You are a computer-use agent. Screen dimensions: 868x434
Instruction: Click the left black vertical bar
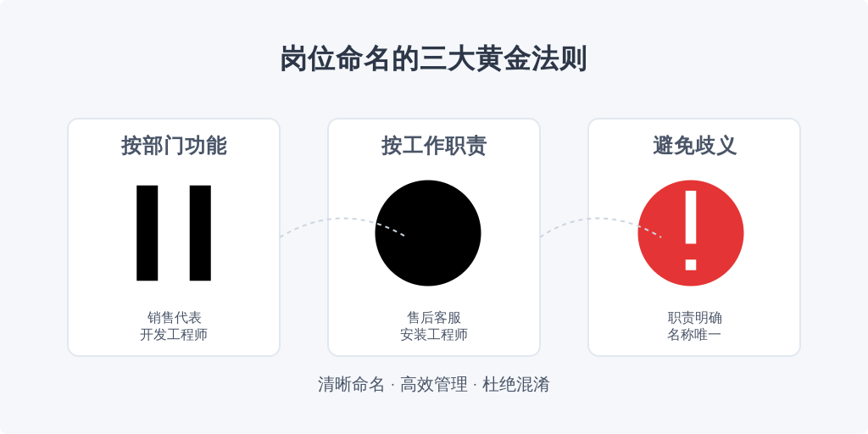click(147, 233)
